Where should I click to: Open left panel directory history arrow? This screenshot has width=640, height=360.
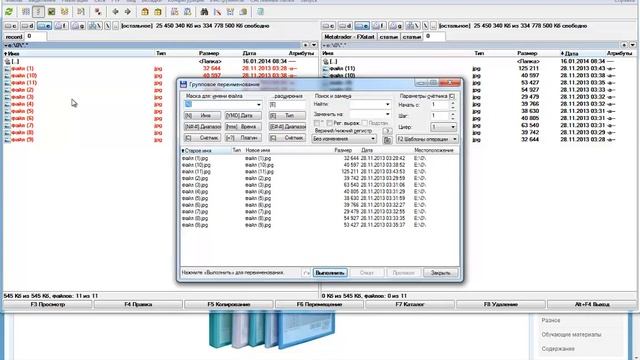click(x=314, y=45)
